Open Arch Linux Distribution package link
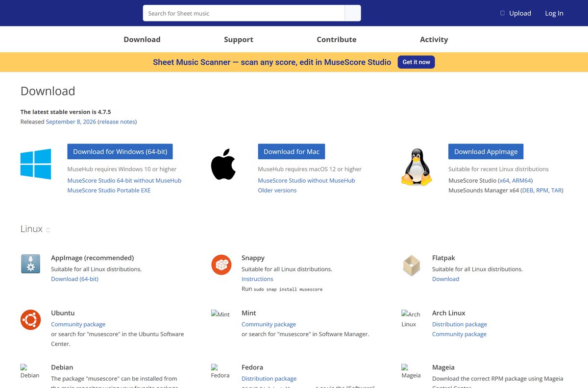 pos(460,324)
